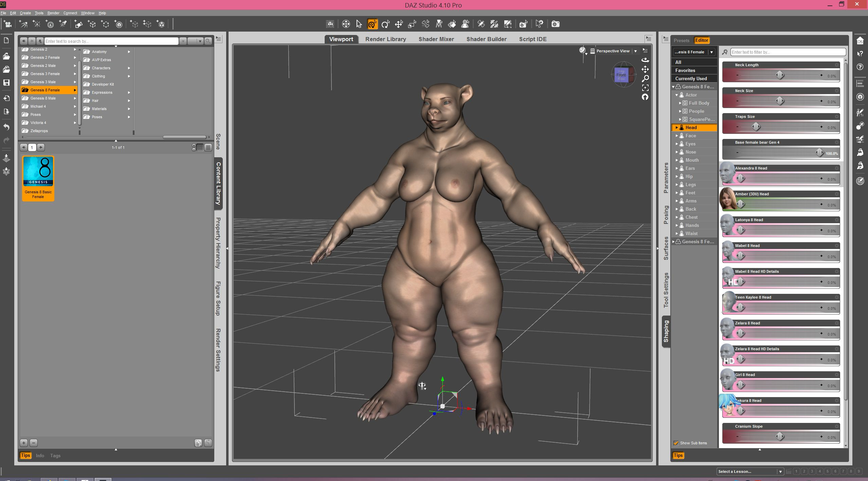The width and height of the screenshot is (868, 481).
Task: Expand the Full Body tree node
Action: 680,103
